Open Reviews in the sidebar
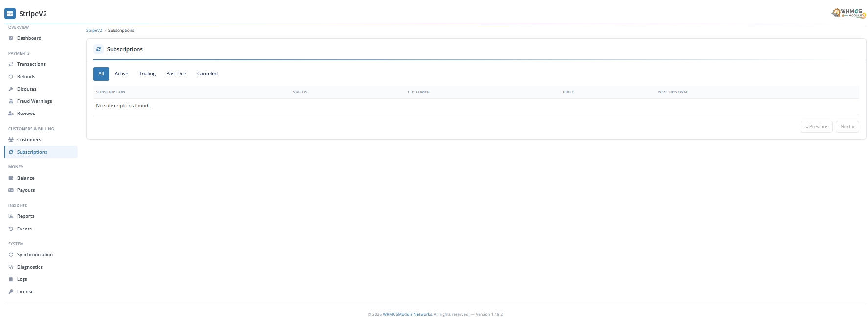Screen dimensions: 868x320 41,114
